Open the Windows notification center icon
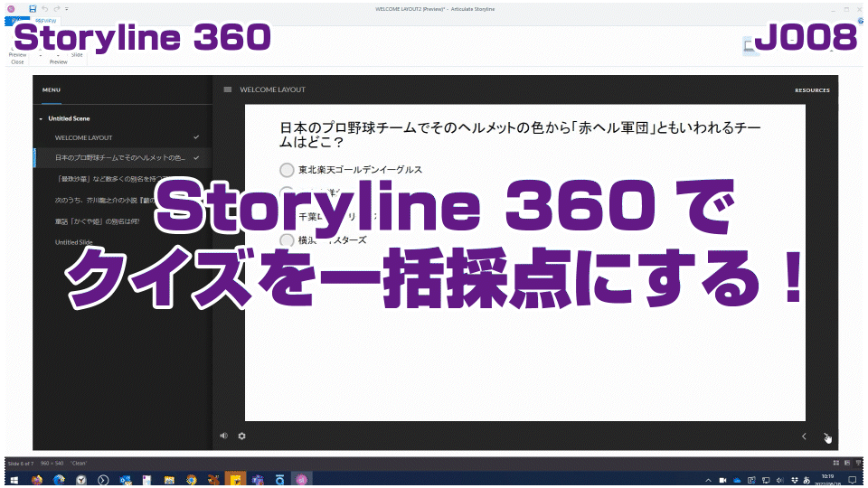Viewport: 868px width, 488px height. pyautogui.click(x=853, y=480)
